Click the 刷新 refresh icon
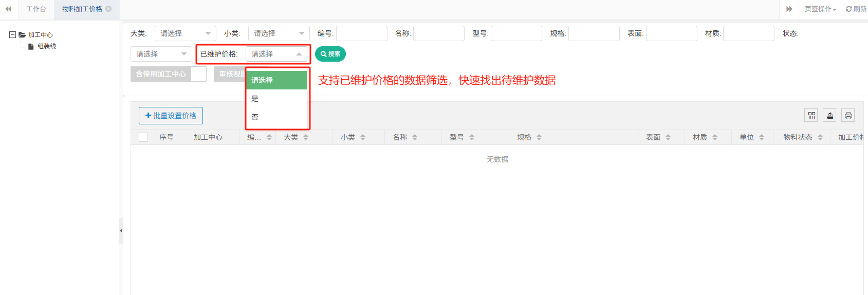 click(849, 9)
